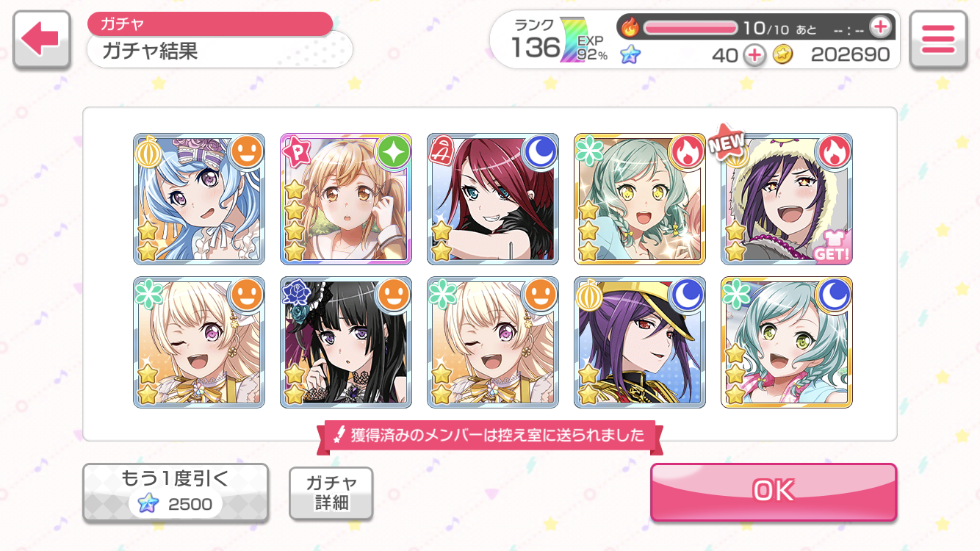Screen dimensions: 980x551
Task: Tap the ガチャ結果 title label
Action: 151,51
